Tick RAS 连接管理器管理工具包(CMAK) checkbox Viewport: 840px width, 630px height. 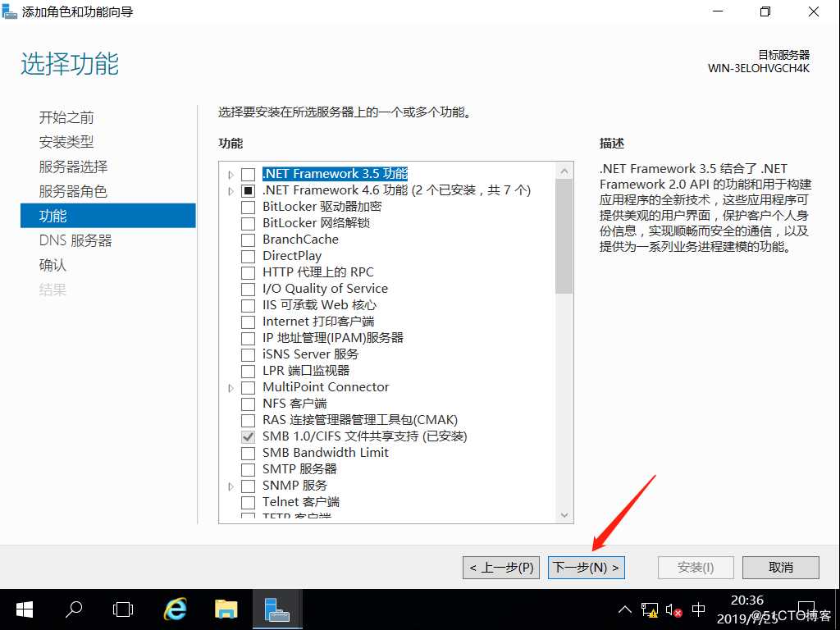coord(248,421)
